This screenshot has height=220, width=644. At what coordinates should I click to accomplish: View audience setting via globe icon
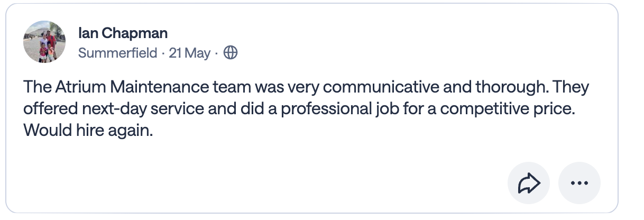pyautogui.click(x=231, y=53)
